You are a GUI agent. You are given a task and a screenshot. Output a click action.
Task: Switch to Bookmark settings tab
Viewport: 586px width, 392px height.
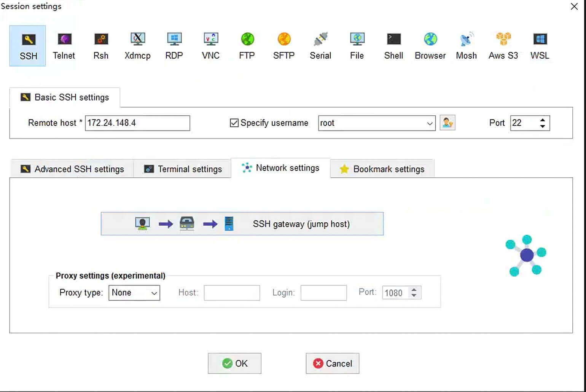[x=382, y=169]
